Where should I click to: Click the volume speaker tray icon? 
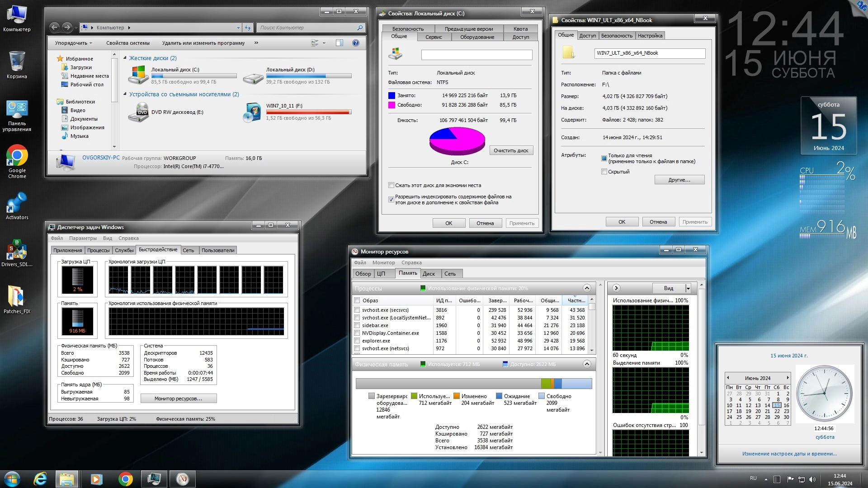point(812,479)
